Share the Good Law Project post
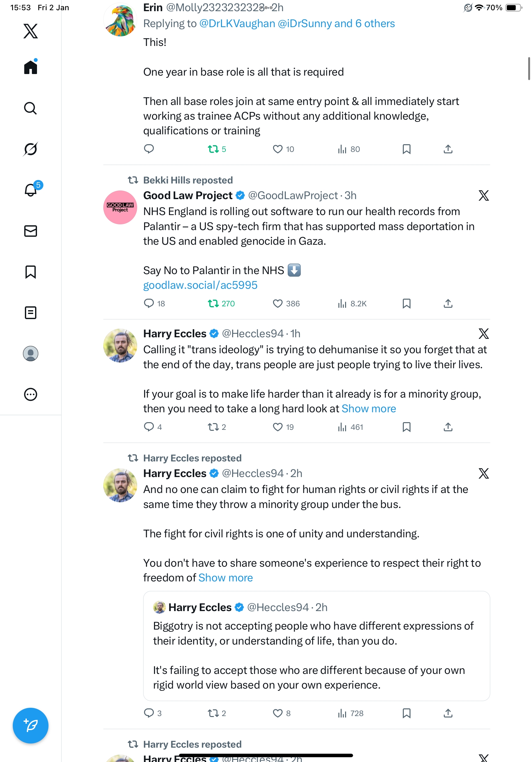532x762 pixels. pyautogui.click(x=448, y=303)
